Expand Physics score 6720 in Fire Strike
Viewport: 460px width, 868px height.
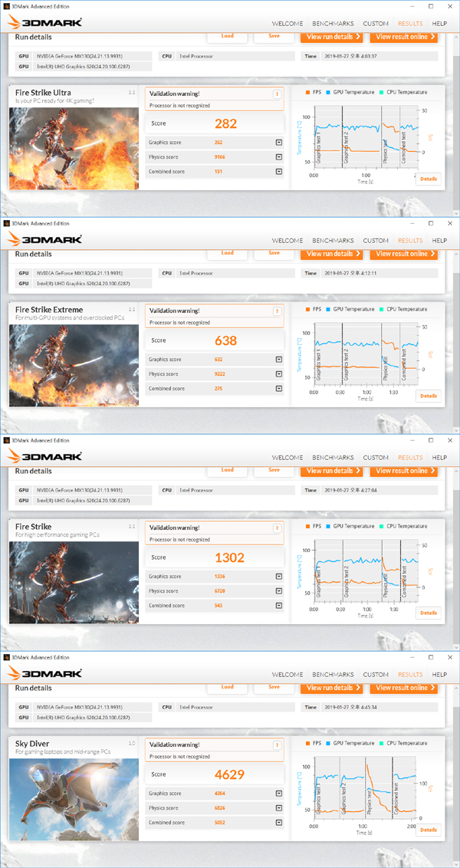point(278,590)
